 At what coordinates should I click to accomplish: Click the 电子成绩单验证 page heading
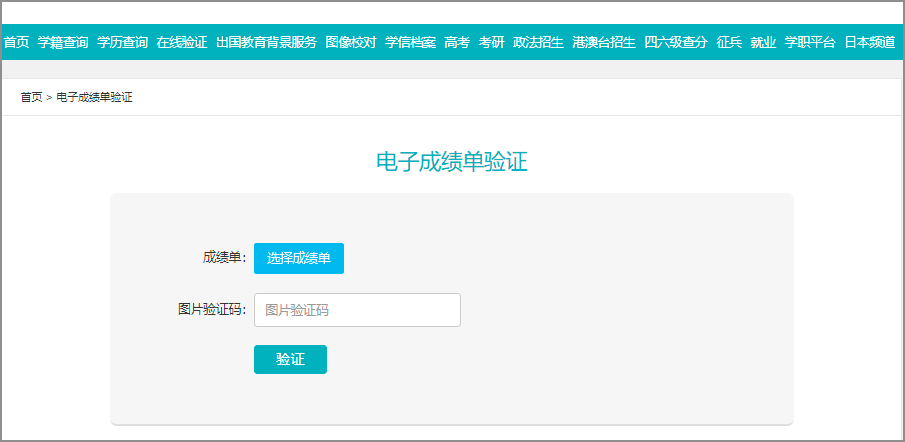click(x=452, y=162)
